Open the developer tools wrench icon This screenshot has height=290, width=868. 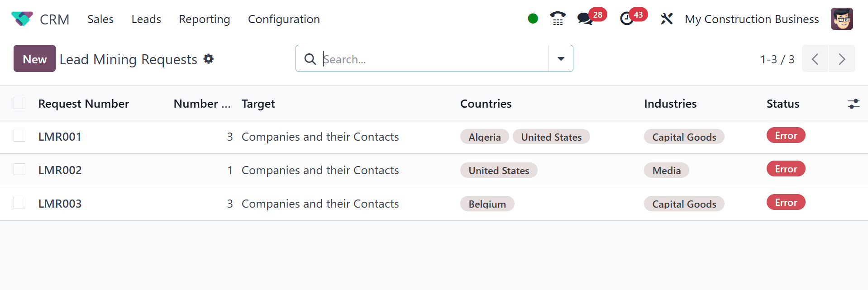click(x=667, y=19)
